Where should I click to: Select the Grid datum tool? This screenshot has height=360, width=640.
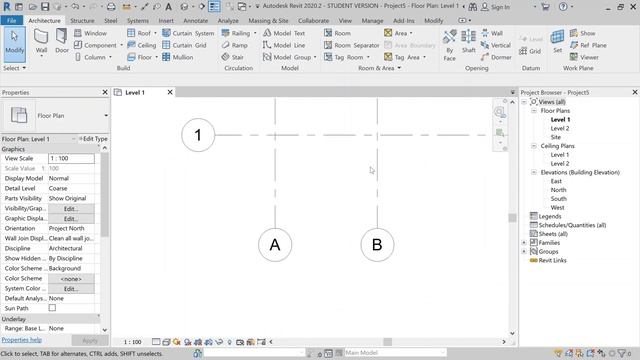530,51
